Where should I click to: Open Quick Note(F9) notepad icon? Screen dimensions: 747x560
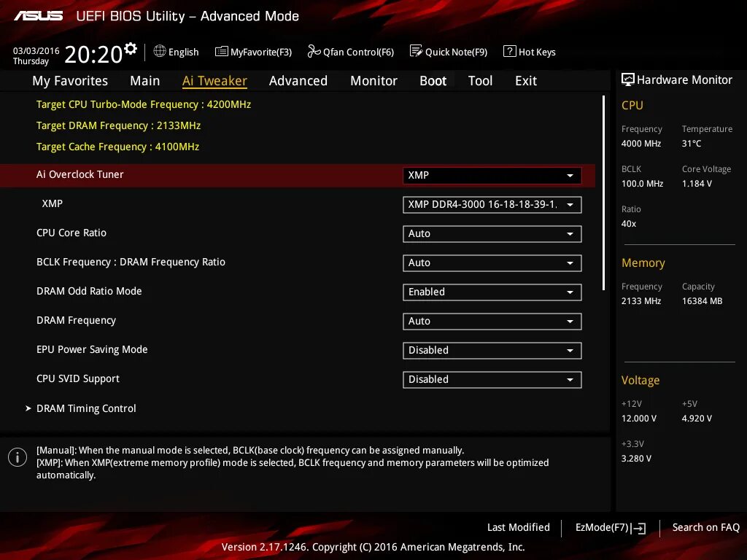click(416, 51)
